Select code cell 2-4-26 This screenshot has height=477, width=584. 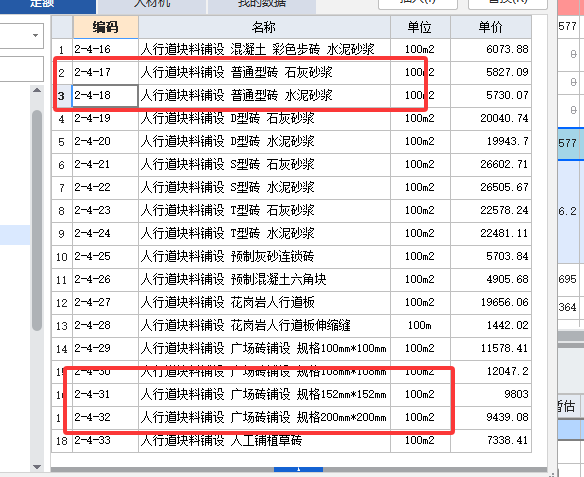105,280
